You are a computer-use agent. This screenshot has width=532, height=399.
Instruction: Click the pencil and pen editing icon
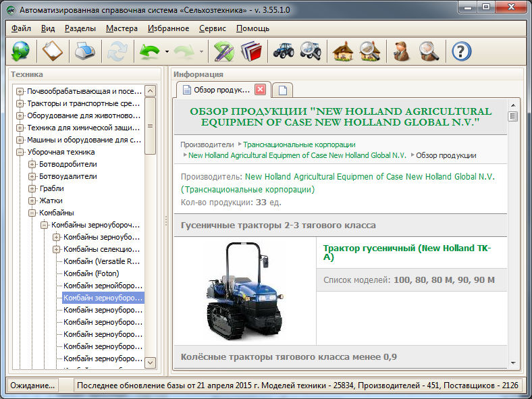pyautogui.click(x=223, y=51)
